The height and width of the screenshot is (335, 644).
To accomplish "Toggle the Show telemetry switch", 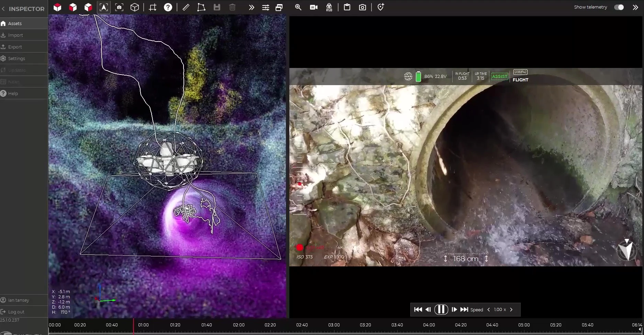I will (619, 7).
